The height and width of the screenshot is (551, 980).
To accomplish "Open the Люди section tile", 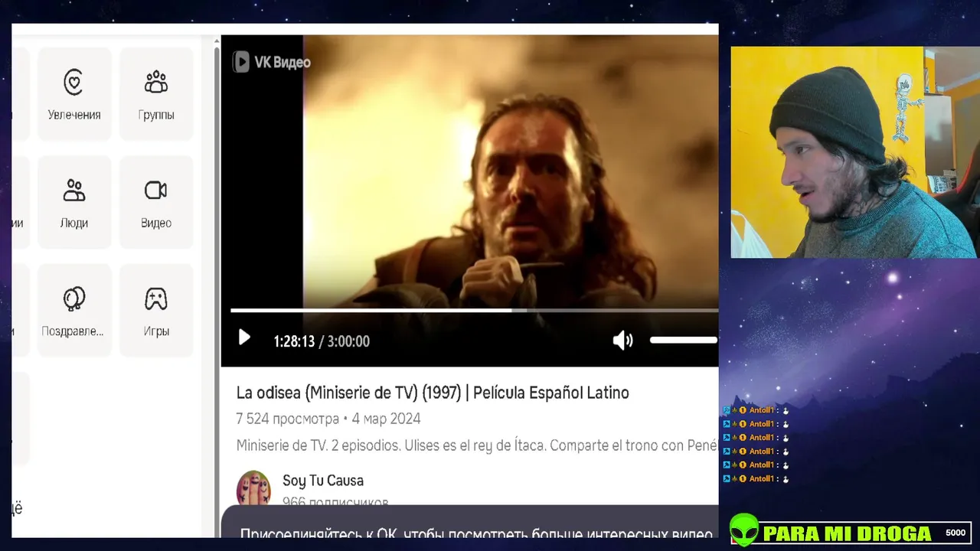I will (74, 202).
